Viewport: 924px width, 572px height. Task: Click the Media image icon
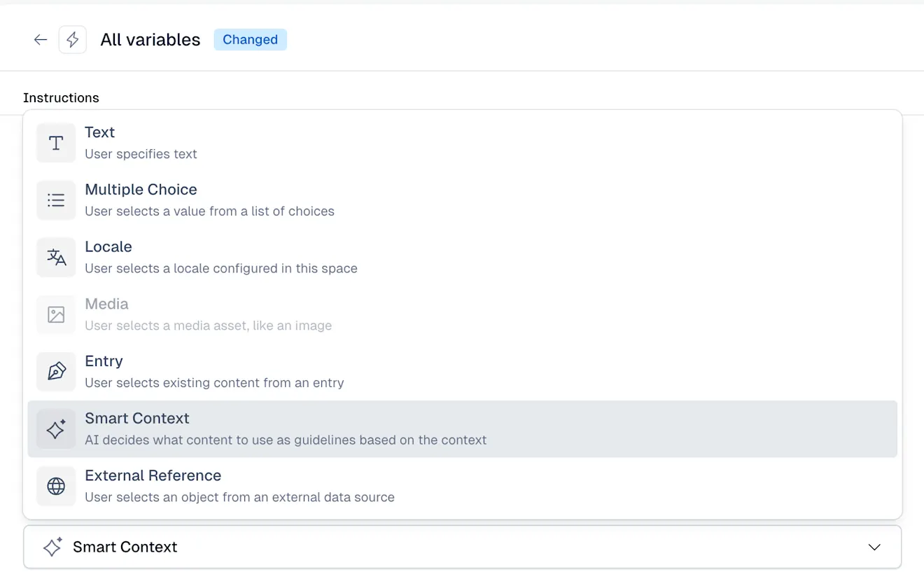point(56,314)
